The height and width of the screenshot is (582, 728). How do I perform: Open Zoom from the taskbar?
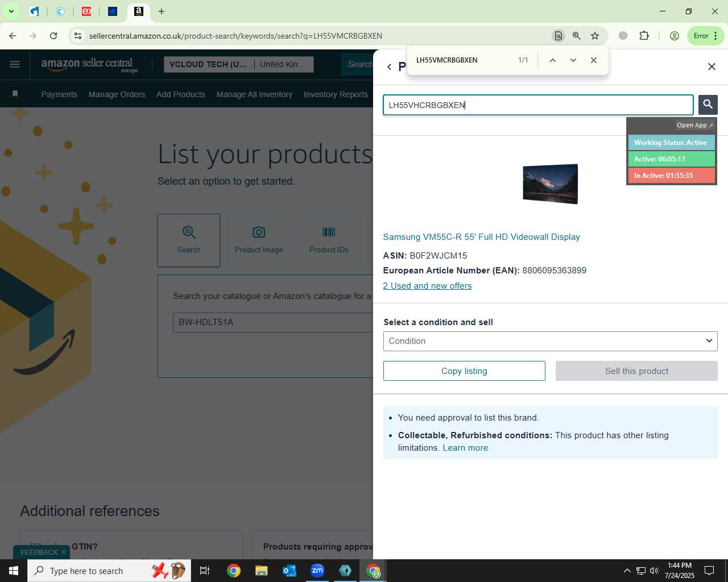point(317,571)
